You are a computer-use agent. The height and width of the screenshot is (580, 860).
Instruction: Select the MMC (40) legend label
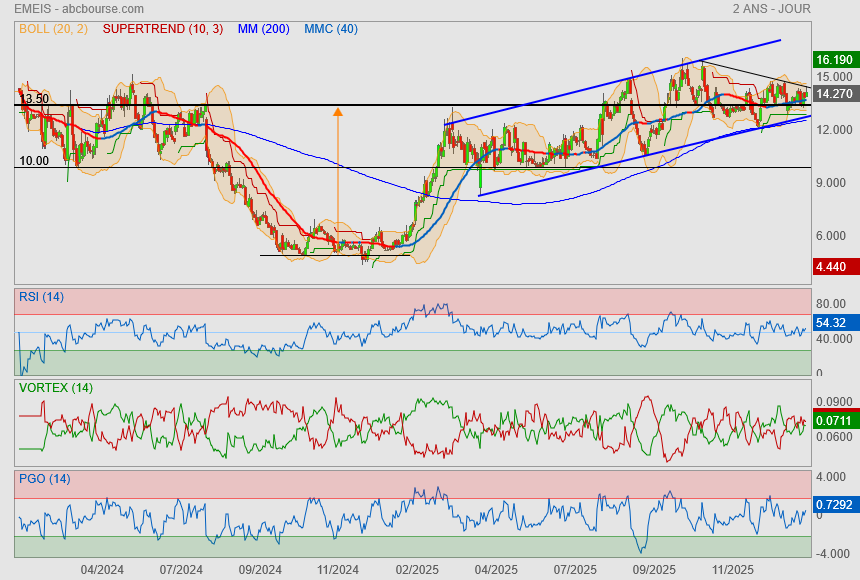pyautogui.click(x=331, y=29)
